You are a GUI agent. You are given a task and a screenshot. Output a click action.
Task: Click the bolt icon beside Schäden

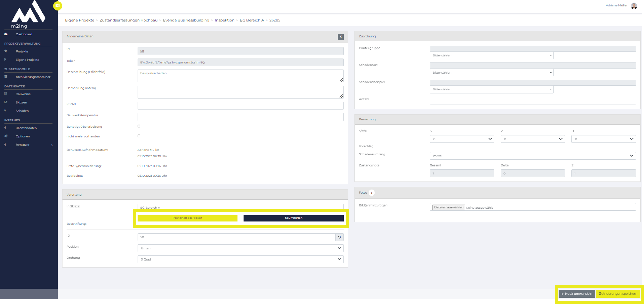click(5, 110)
